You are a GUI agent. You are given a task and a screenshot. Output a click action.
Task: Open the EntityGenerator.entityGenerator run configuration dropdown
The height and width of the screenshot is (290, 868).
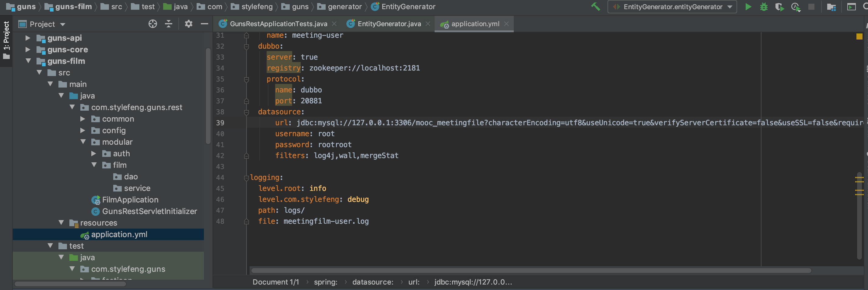pyautogui.click(x=672, y=7)
